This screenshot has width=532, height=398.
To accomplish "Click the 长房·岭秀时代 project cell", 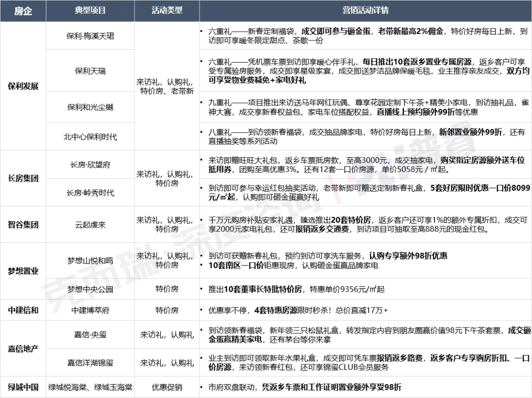I will (x=90, y=193).
